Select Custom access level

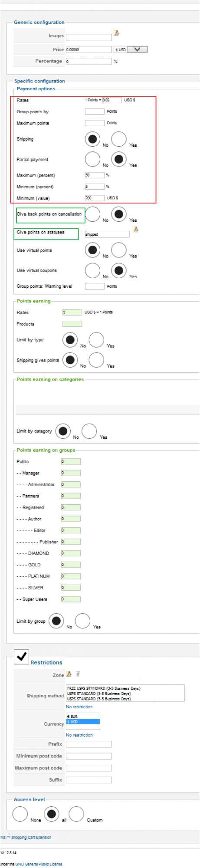(x=76, y=814)
